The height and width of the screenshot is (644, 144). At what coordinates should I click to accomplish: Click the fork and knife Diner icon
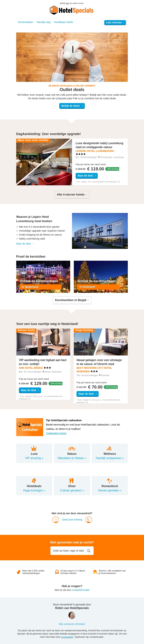(72, 480)
